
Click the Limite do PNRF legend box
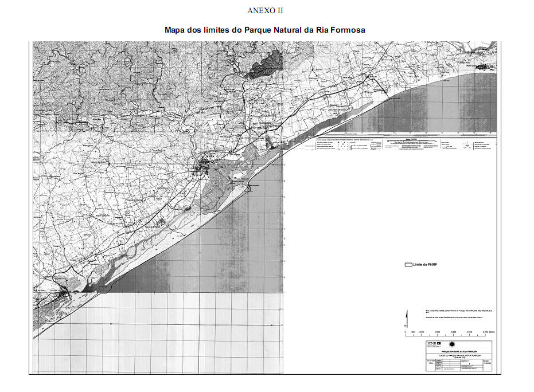pos(408,265)
